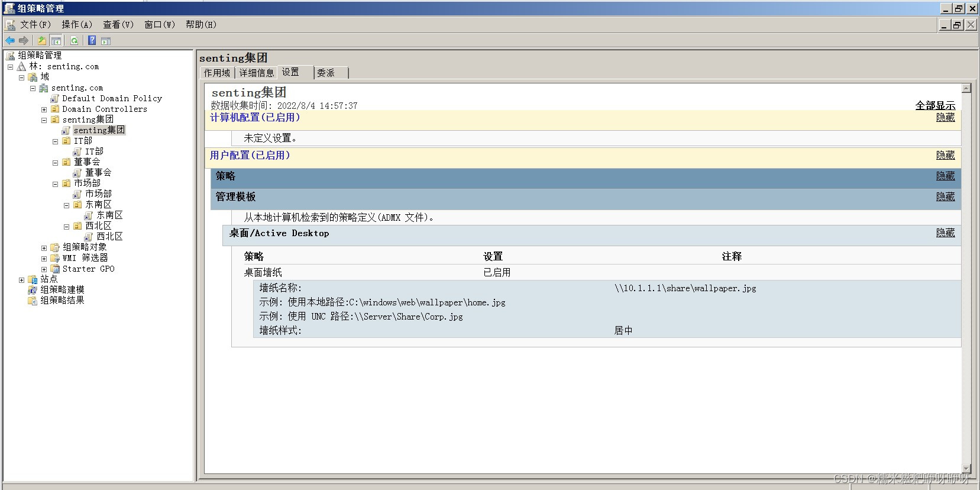Hide the 计算机配置 section
The height and width of the screenshot is (490, 980).
pos(945,117)
